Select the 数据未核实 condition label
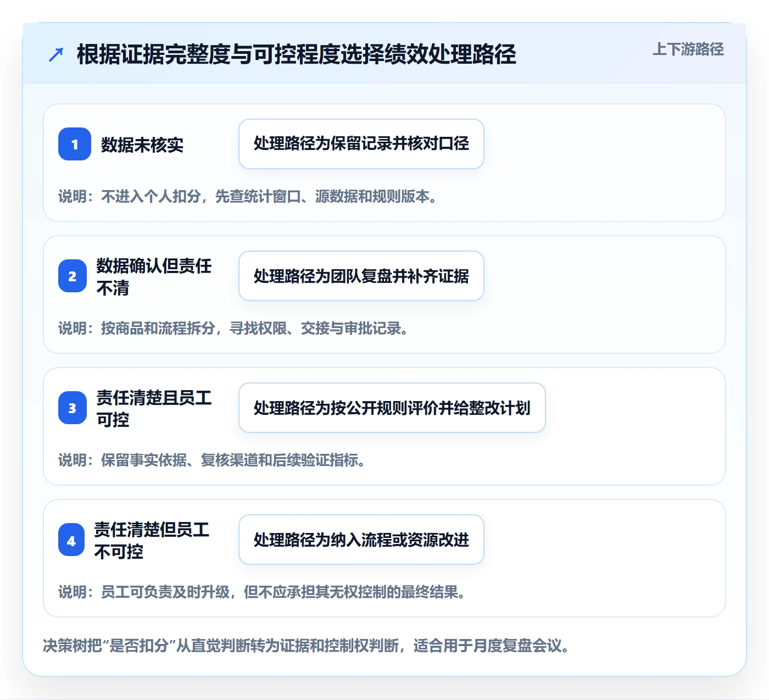Screen dimensions: 769x700 (x=142, y=145)
